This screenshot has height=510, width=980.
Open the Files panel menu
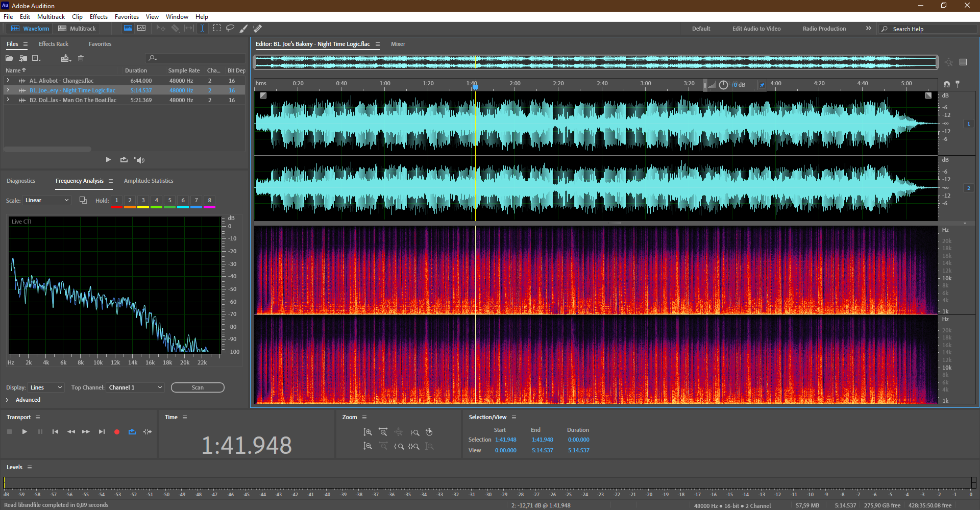[25, 44]
